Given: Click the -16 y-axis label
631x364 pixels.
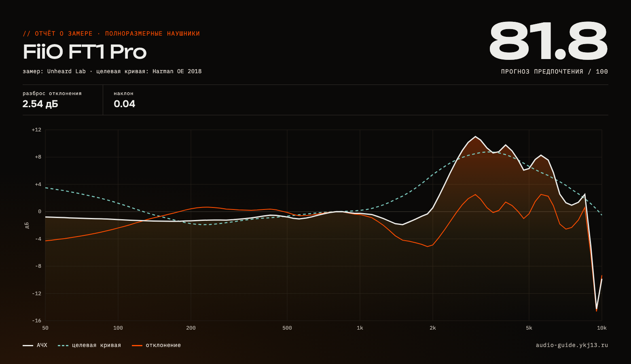Looking at the screenshot, I should click(x=36, y=321).
